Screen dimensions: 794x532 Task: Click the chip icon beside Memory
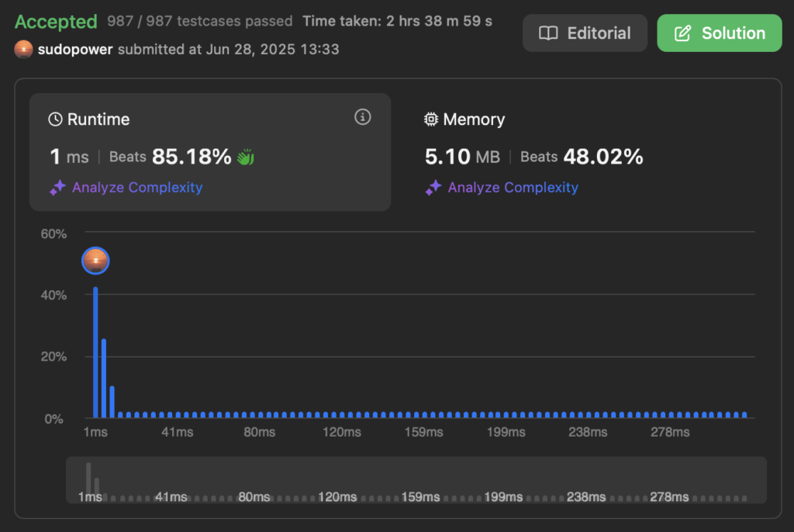click(x=431, y=119)
